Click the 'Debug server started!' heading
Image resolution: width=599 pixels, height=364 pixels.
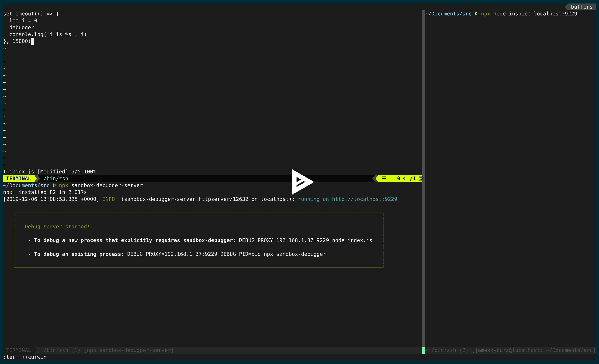click(57, 227)
